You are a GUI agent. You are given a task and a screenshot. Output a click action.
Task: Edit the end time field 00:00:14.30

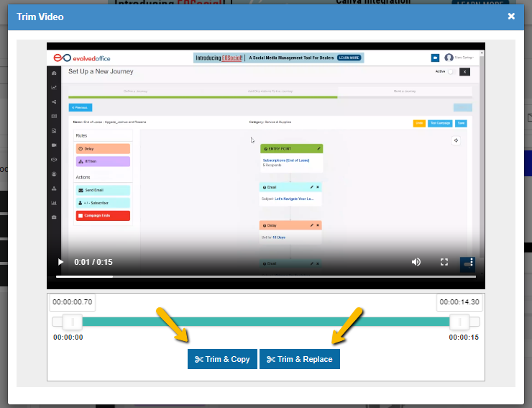pos(459,302)
